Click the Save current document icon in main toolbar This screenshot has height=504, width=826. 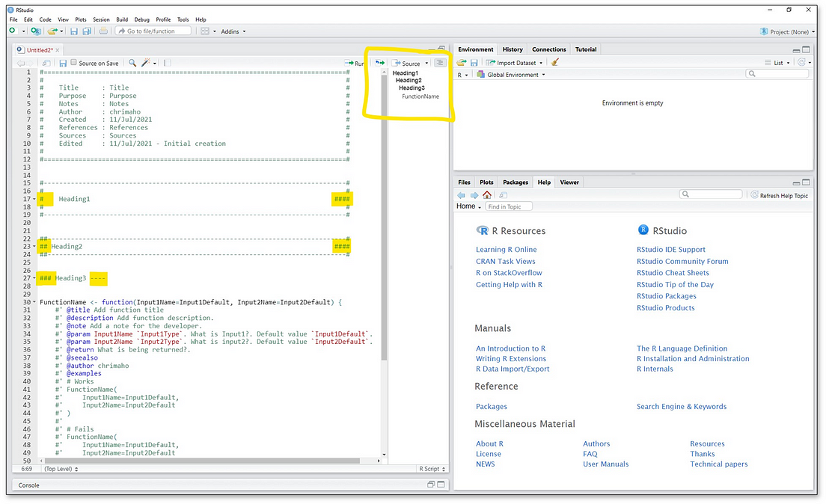74,31
